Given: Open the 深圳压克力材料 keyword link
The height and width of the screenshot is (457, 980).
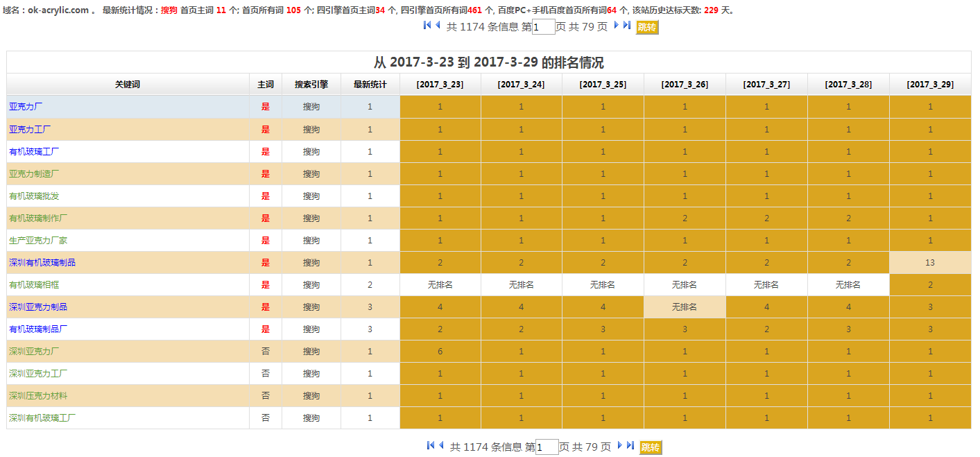Looking at the screenshot, I should point(38,395).
